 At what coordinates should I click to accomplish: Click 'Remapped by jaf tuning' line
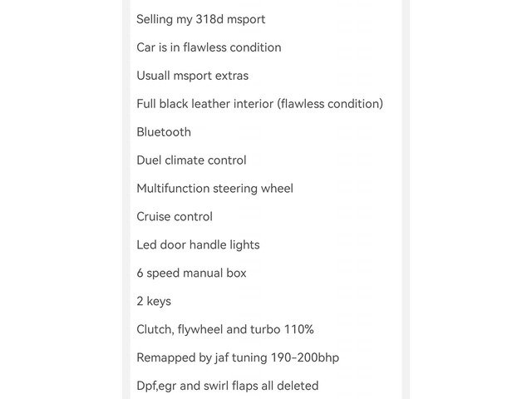pyautogui.click(x=238, y=357)
